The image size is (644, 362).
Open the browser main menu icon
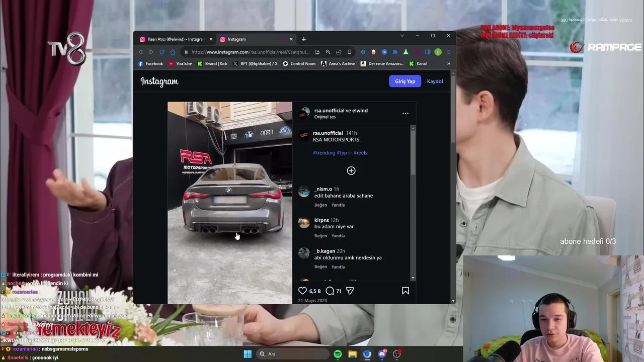448,52
